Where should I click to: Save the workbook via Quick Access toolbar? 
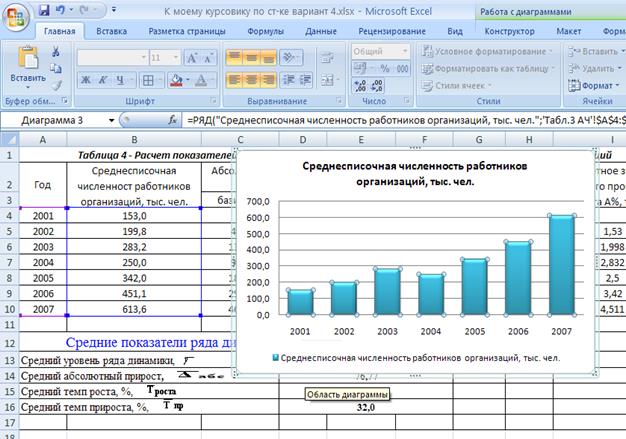pyautogui.click(x=44, y=10)
